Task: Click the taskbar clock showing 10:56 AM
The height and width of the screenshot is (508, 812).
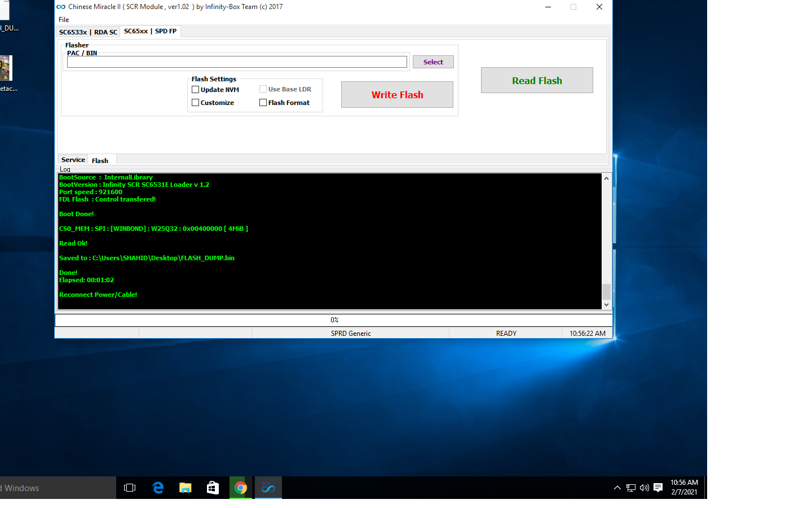Action: tap(684, 488)
